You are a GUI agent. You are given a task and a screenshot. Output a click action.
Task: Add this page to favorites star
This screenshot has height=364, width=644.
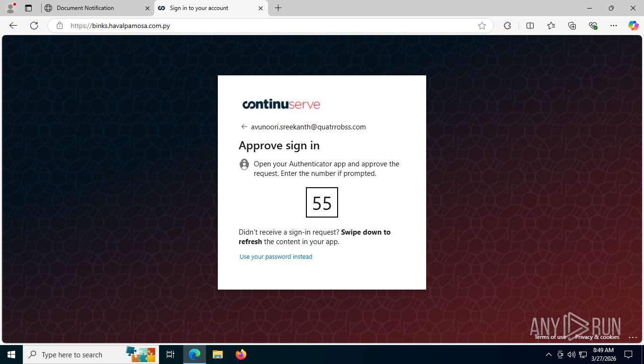pyautogui.click(x=482, y=26)
